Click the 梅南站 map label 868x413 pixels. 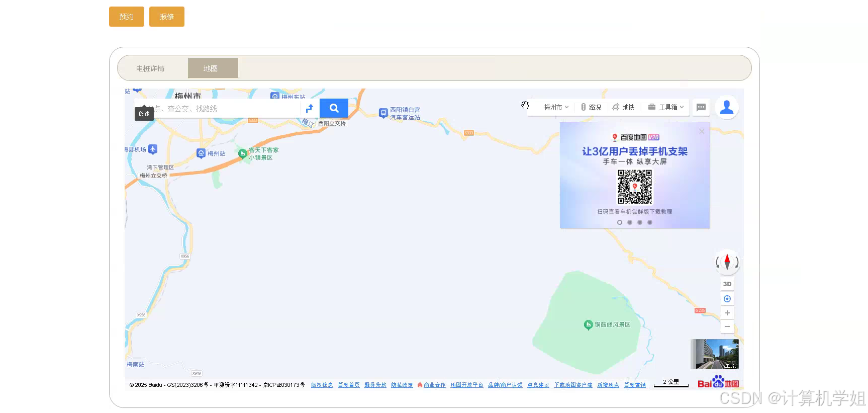(136, 364)
